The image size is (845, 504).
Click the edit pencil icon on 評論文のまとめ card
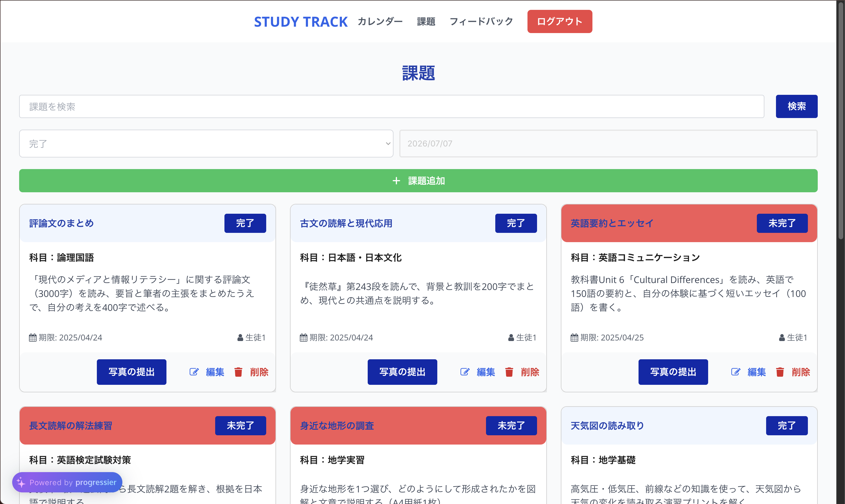click(x=194, y=372)
